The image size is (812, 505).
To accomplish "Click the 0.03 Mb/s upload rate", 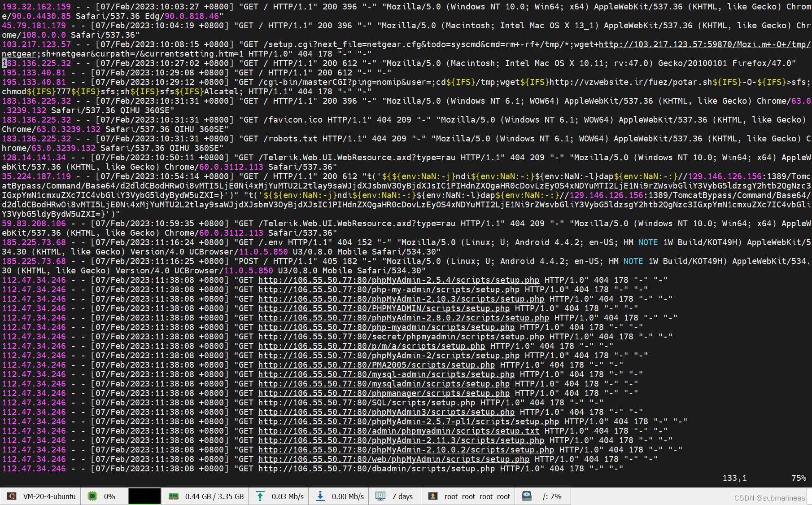I will (x=288, y=496).
